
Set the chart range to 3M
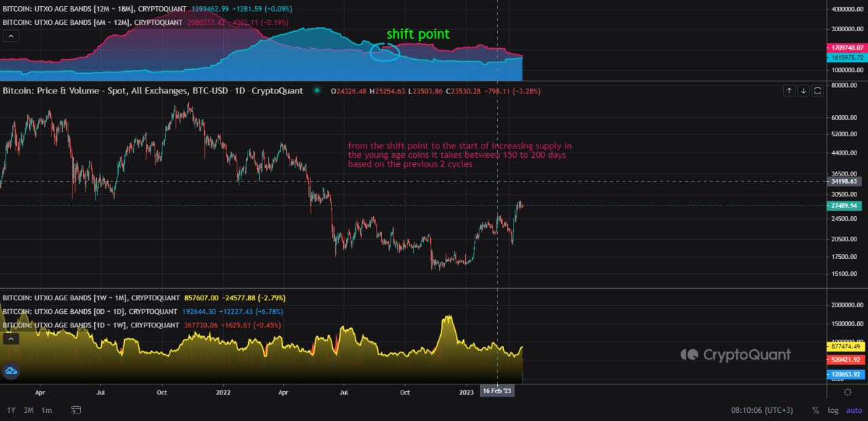28,410
